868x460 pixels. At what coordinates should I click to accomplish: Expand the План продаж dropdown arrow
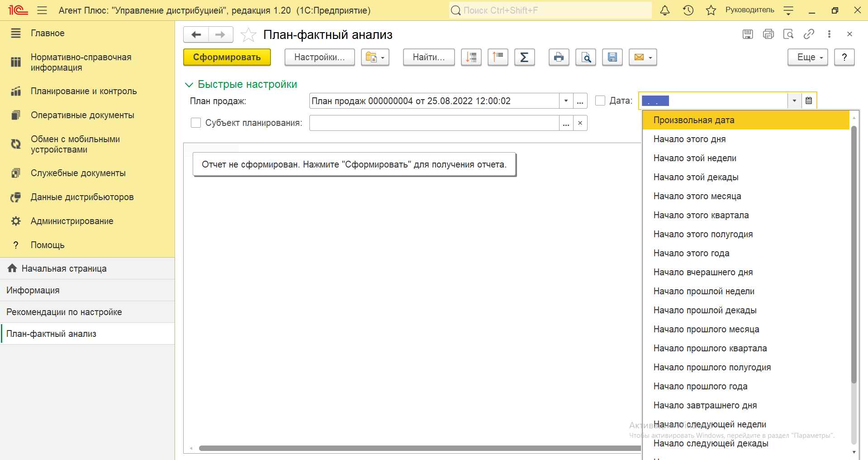(566, 101)
